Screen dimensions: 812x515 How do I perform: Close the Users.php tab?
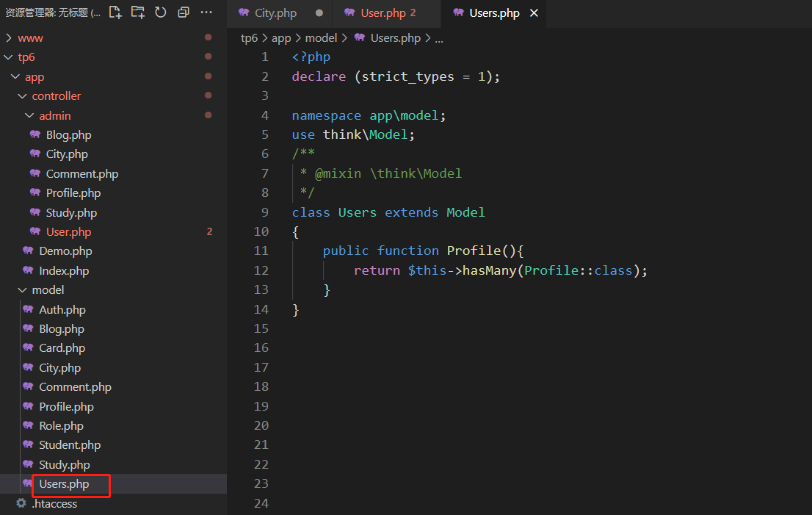coord(534,13)
